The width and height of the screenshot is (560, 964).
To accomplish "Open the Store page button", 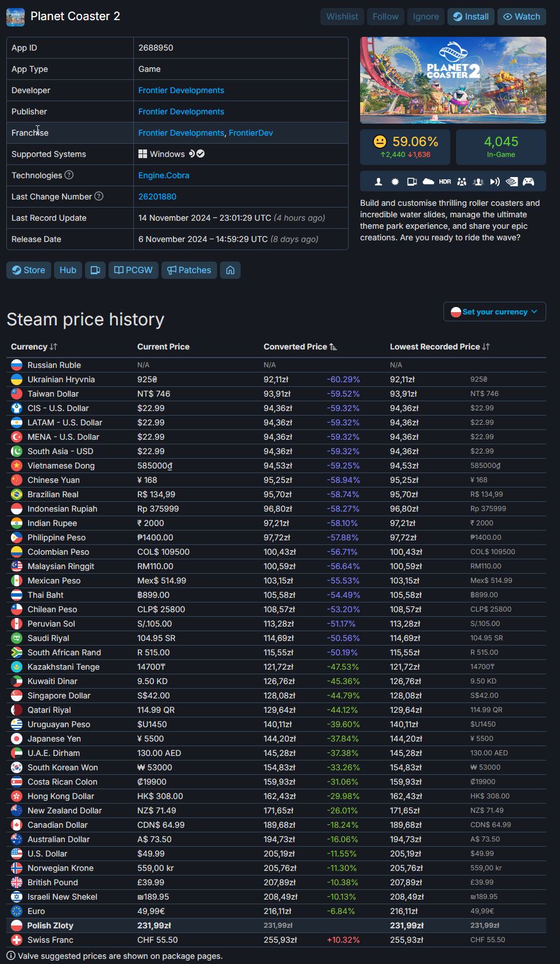I will [x=29, y=270].
